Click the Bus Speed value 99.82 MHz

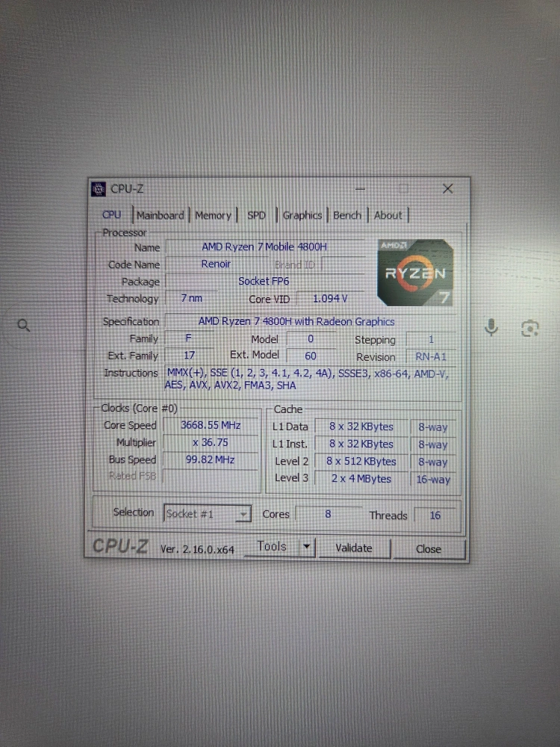[x=211, y=459]
